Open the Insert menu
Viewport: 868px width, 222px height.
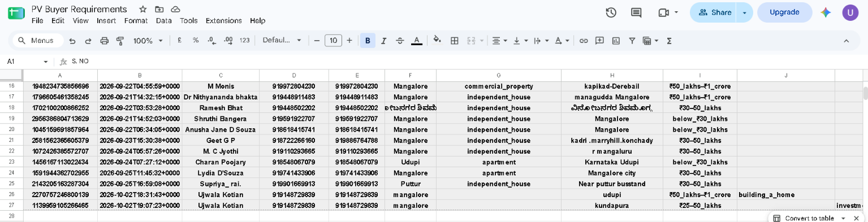coord(106,21)
